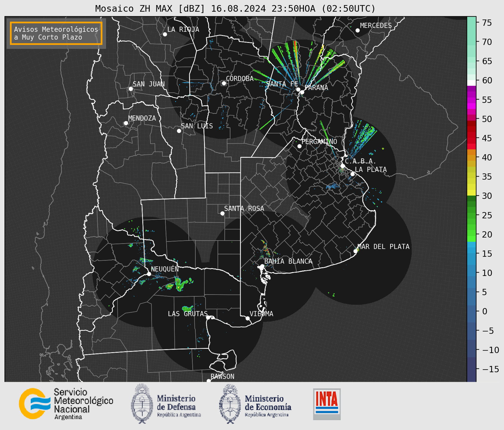Image resolution: width=504 pixels, height=430 pixels.
Task: Click the Ministerio de Defensa emblem
Action: coord(142,404)
